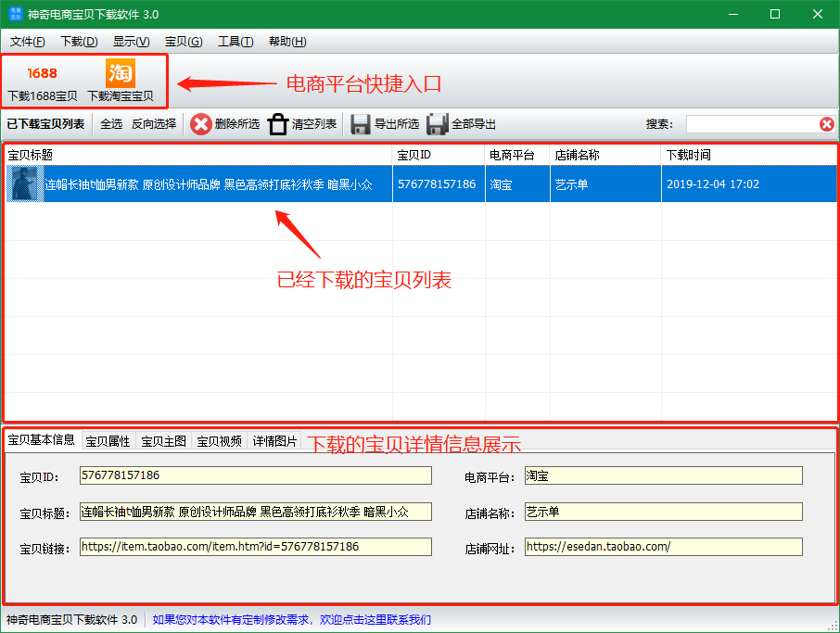The image size is (840, 633).
Task: Open the Taobao download shortcut icon
Action: pyautogui.click(x=120, y=73)
